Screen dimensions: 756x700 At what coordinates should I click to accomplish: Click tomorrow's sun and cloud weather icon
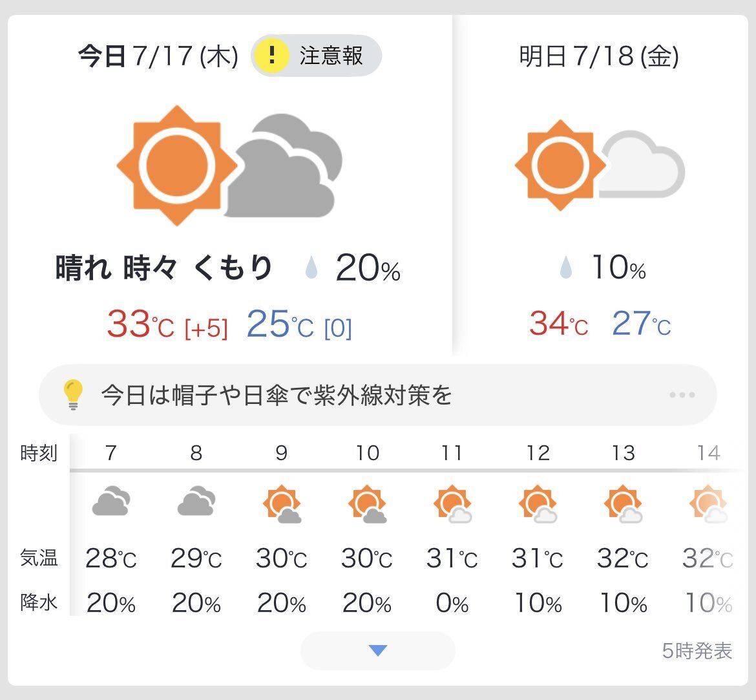click(x=600, y=165)
